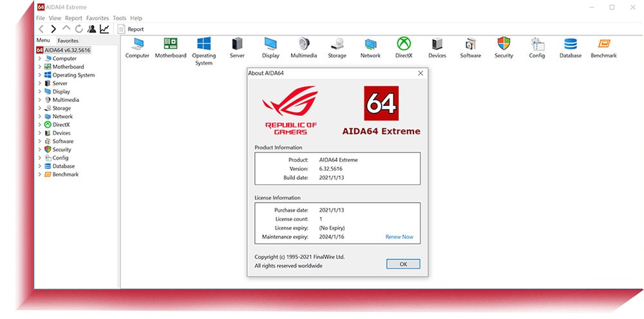Click the maintenance expiry date 2024/1/16
Screen dimensions: 644x319
pyautogui.click(x=332, y=237)
